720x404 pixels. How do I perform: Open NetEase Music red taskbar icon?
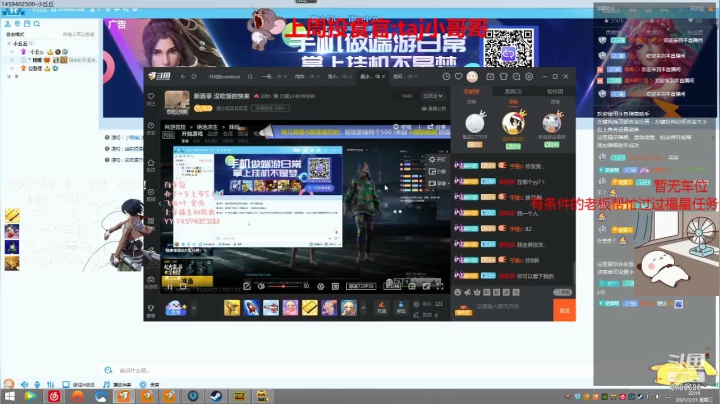click(x=54, y=396)
